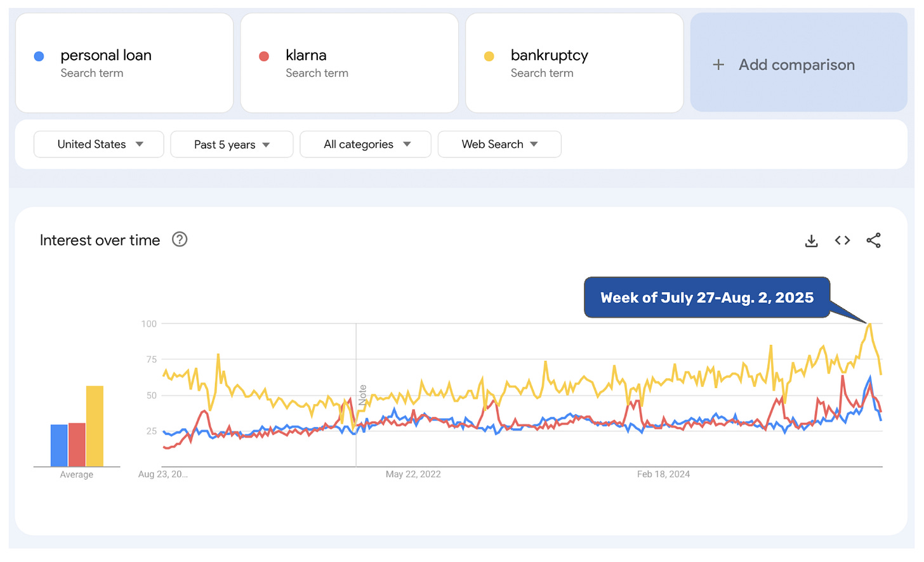This screenshot has height=562, width=924.
Task: Download the Interest over time data
Action: click(811, 241)
